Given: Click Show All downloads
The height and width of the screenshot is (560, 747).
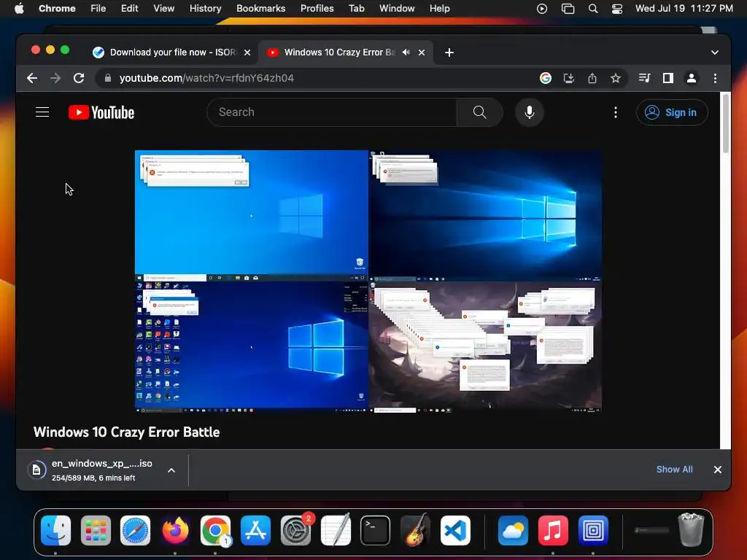Looking at the screenshot, I should (x=675, y=470).
